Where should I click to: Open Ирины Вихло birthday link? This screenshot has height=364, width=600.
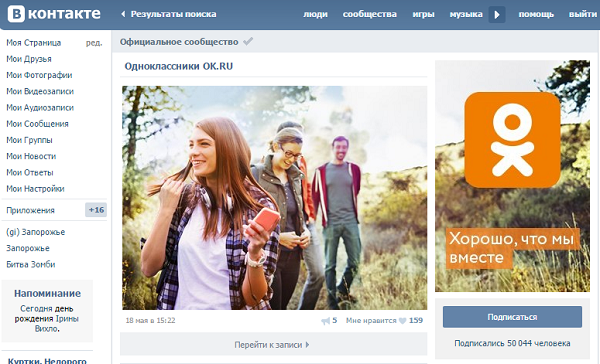coord(57,324)
